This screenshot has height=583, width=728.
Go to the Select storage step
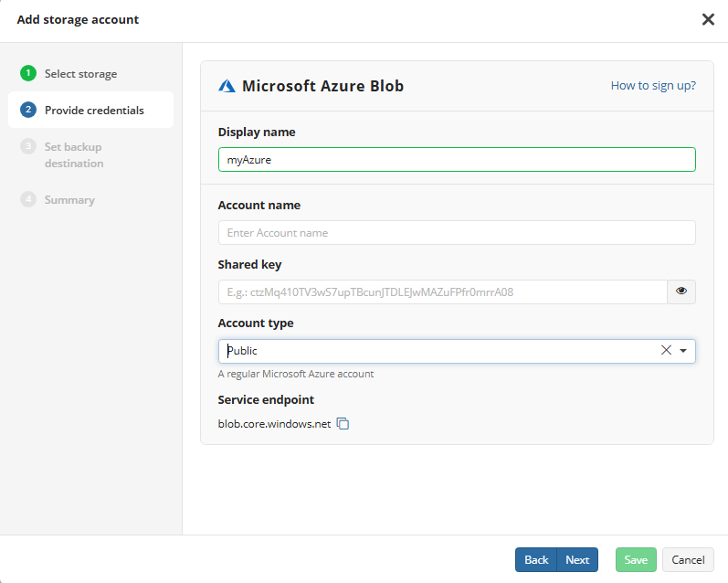(80, 74)
